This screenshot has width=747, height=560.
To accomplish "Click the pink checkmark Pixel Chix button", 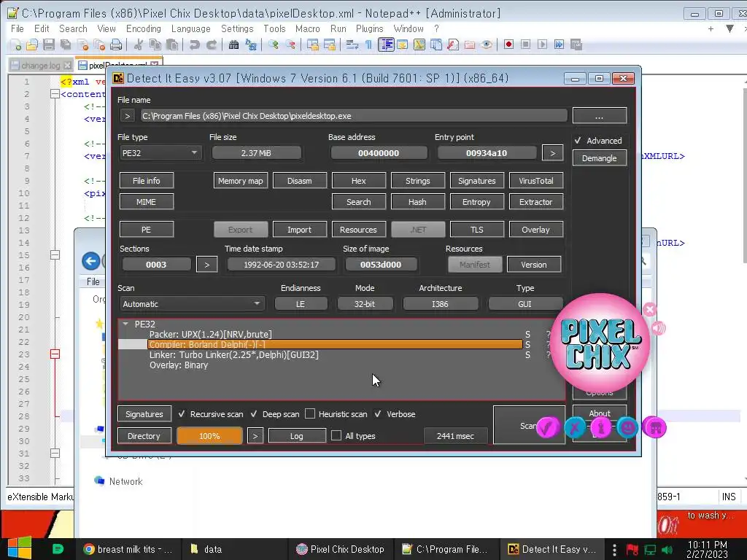I will pyautogui.click(x=547, y=427).
